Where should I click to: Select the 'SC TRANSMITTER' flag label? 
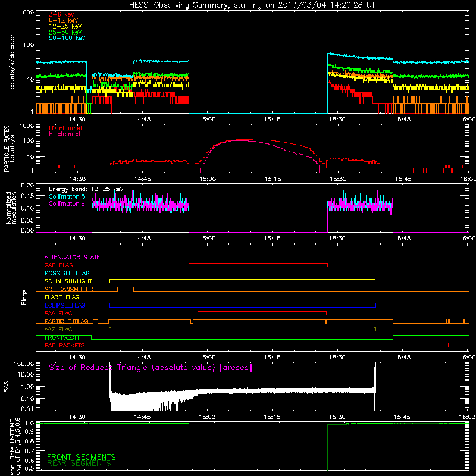pyautogui.click(x=68, y=289)
